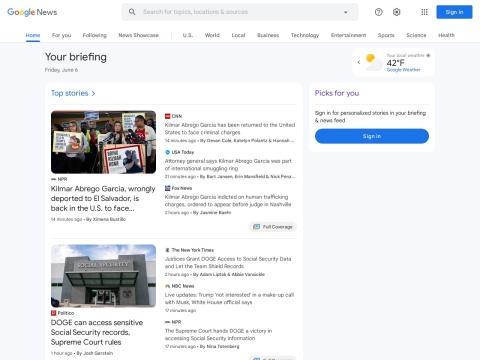Image resolution: width=480 pixels, height=360 pixels.
Task: Click the Sign in button in the header
Action: pyautogui.click(x=454, y=12)
